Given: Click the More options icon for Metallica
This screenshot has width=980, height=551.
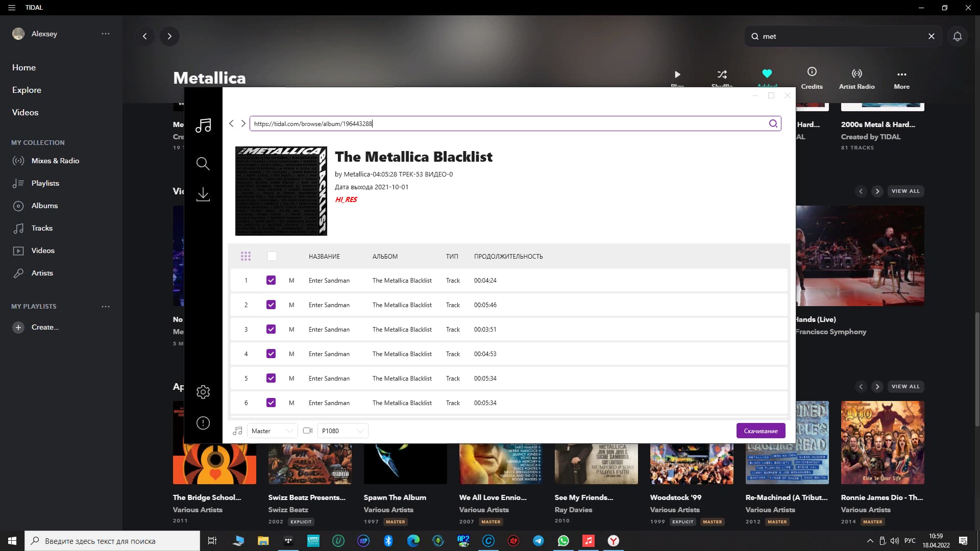Looking at the screenshot, I should 901,74.
